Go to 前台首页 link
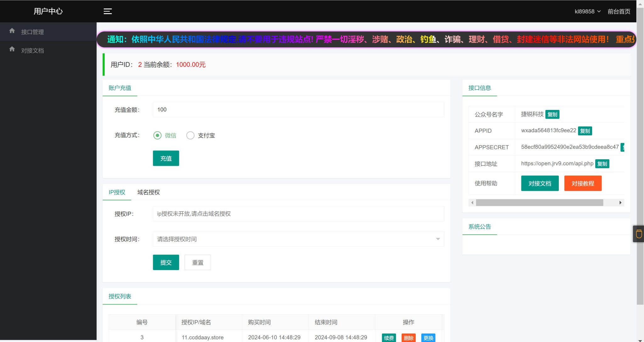644x342 pixels. [x=619, y=11]
